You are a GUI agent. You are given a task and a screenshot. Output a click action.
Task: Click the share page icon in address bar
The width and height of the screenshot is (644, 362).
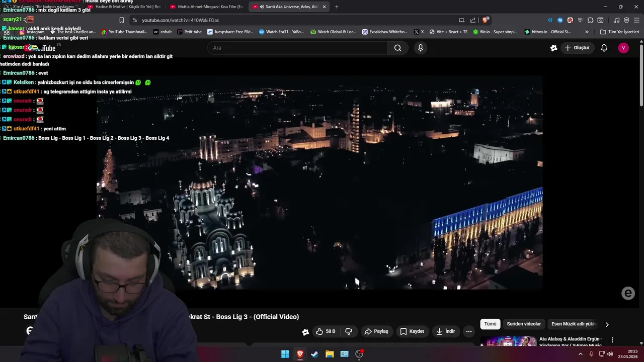click(x=473, y=20)
